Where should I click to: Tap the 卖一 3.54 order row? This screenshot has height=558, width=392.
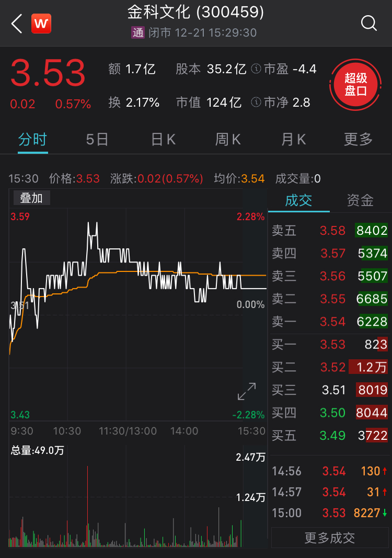[330, 322]
